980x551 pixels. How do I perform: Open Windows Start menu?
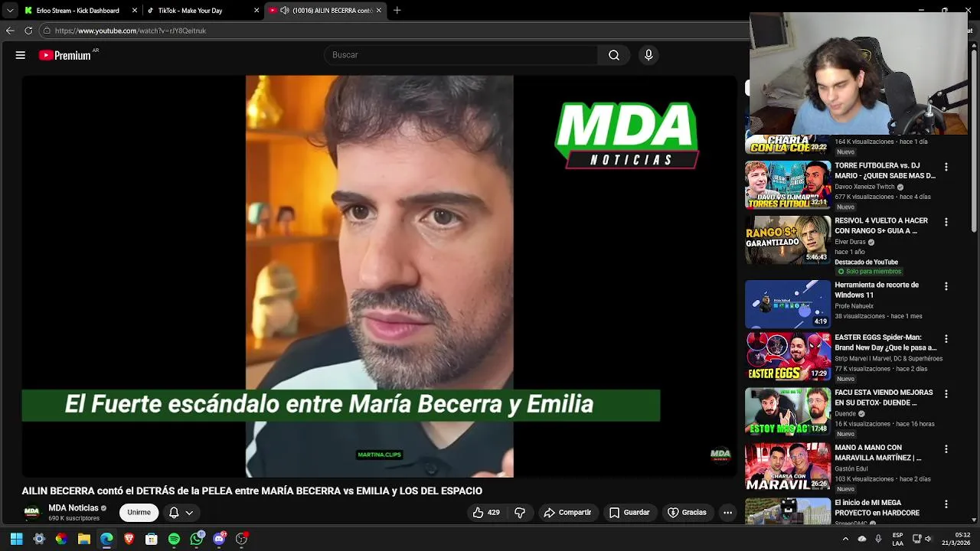[16, 539]
